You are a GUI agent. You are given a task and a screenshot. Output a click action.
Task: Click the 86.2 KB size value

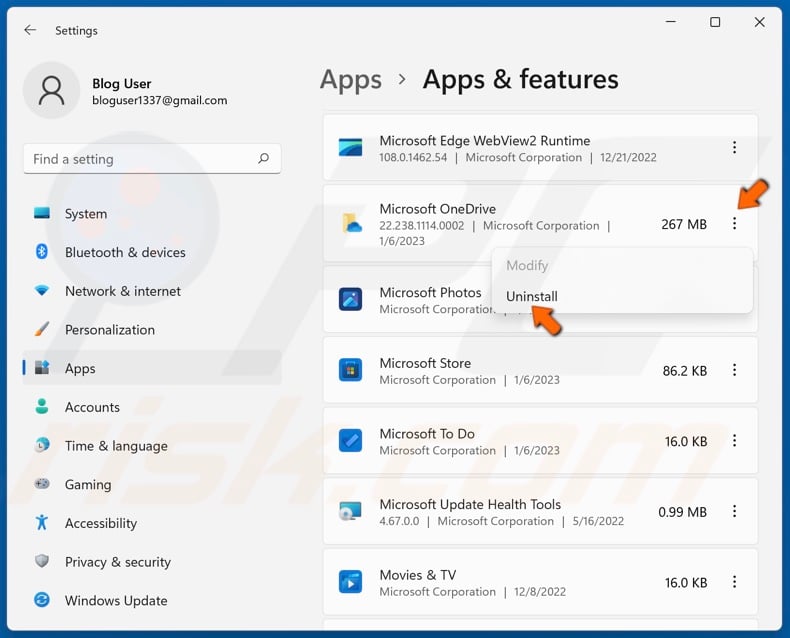(x=685, y=371)
